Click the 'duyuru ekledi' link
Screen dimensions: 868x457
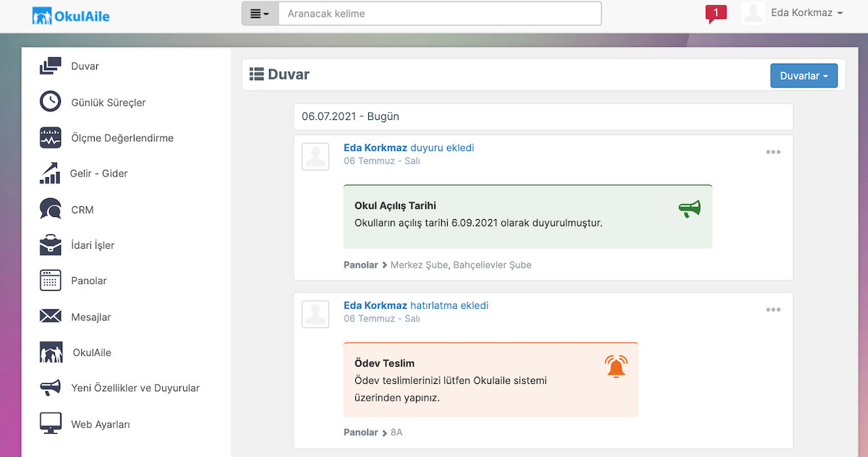[x=442, y=148]
